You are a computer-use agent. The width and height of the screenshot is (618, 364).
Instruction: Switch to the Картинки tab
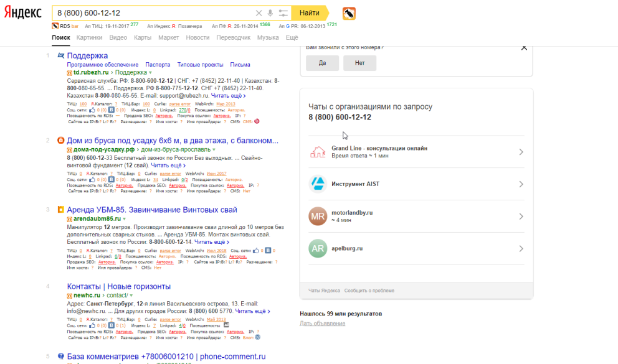[89, 37]
